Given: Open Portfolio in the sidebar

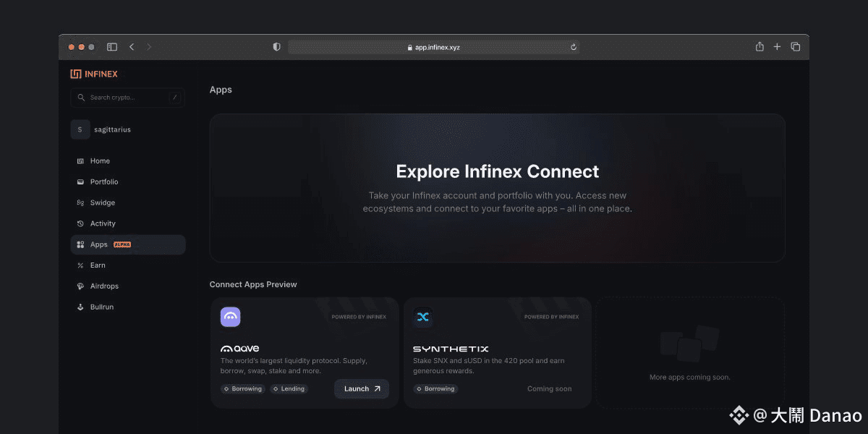Looking at the screenshot, I should (x=128, y=182).
